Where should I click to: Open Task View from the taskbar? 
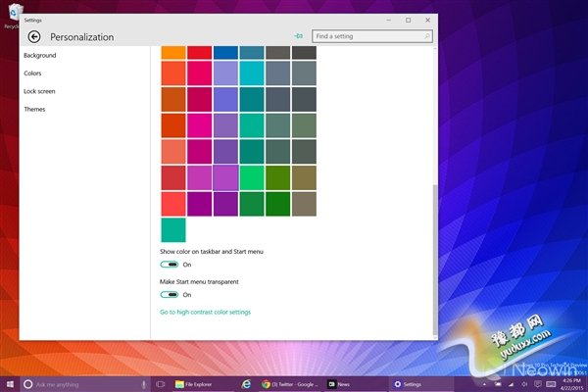pyautogui.click(x=162, y=384)
